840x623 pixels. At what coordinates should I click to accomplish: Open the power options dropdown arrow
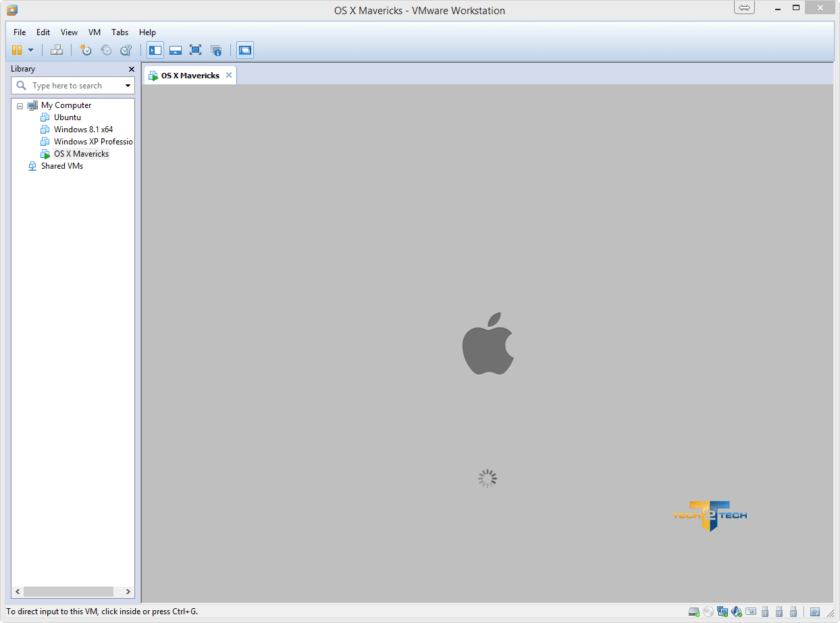click(30, 50)
